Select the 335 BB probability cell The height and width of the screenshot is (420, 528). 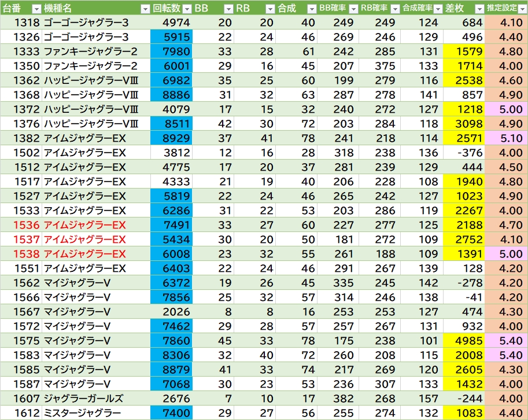(338, 283)
